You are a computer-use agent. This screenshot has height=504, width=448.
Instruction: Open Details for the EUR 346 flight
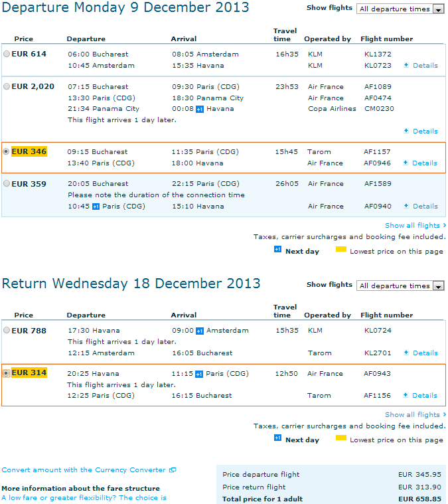point(425,163)
